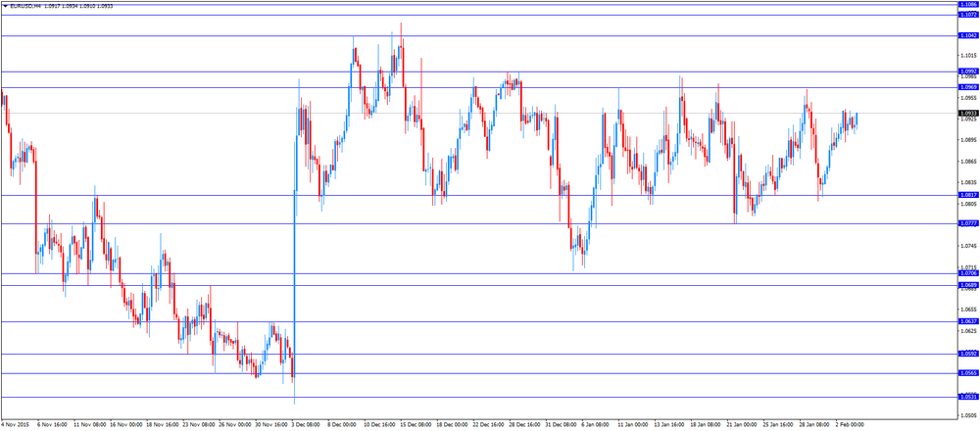Select the 1.0817 support line label

pyautogui.click(x=967, y=195)
